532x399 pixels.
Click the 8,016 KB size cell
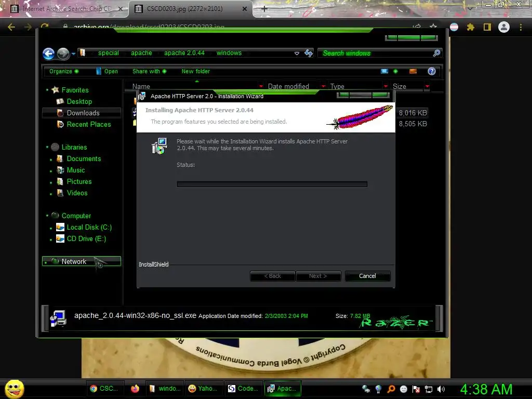click(413, 113)
